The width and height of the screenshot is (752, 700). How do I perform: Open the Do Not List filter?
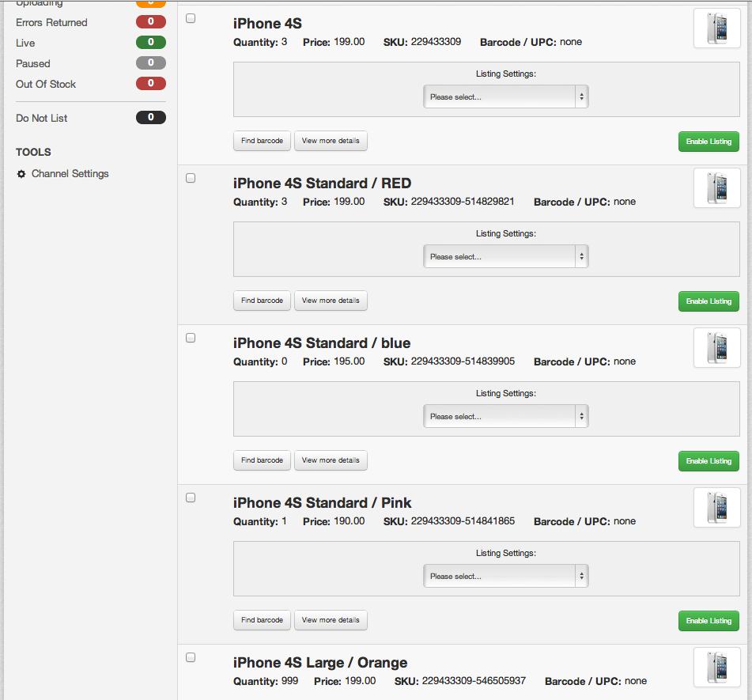pyautogui.click(x=42, y=118)
